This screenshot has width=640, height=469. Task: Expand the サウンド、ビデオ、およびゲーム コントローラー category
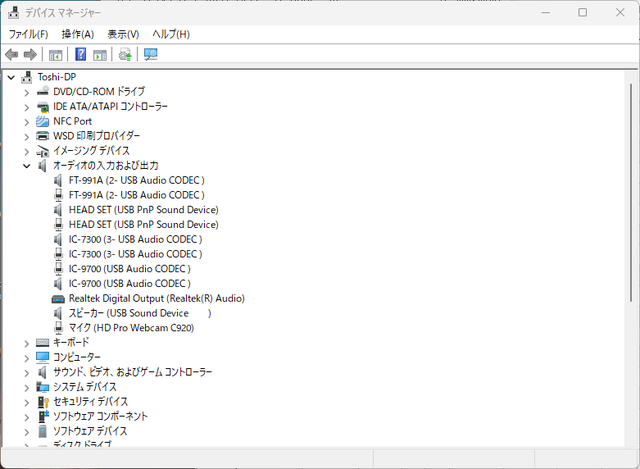[x=27, y=373]
